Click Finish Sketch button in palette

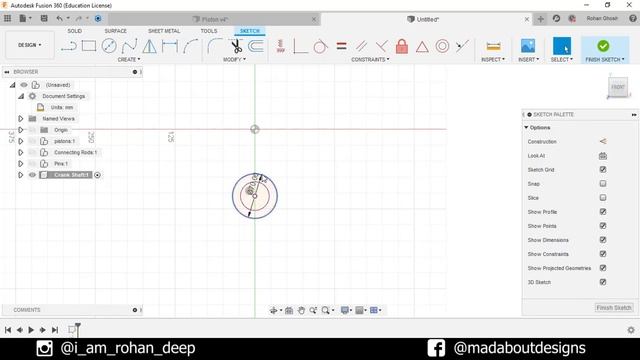click(x=614, y=308)
